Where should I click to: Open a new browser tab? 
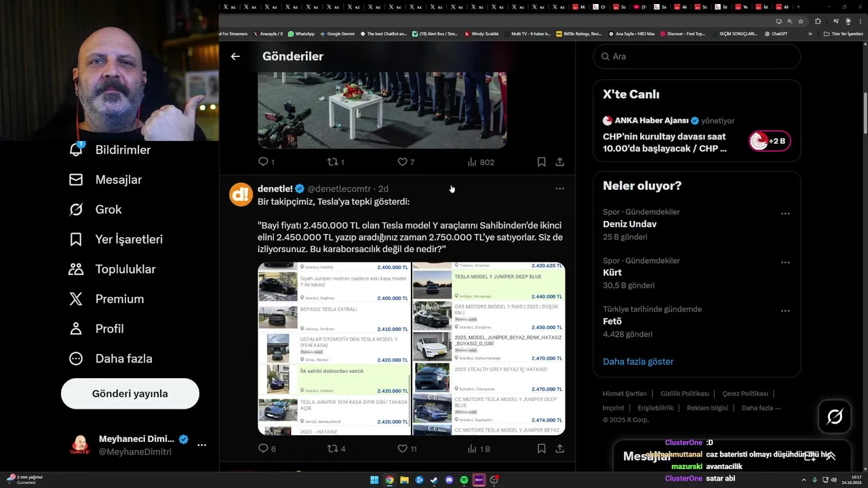(x=800, y=7)
